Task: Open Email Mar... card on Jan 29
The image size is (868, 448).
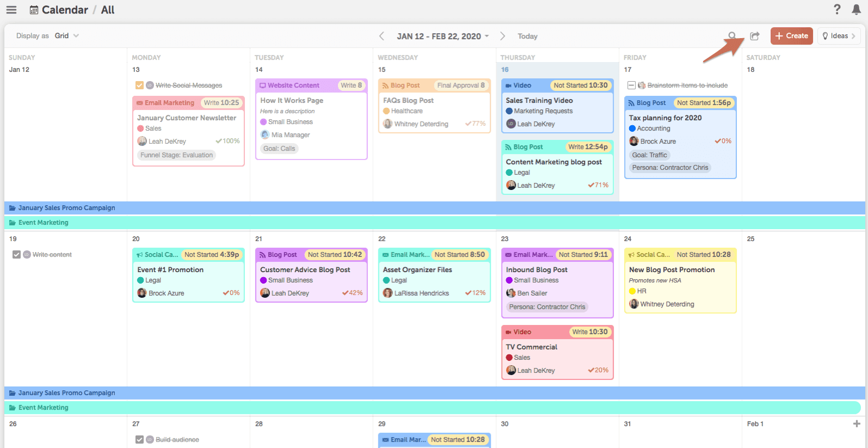Action: pyautogui.click(x=435, y=440)
